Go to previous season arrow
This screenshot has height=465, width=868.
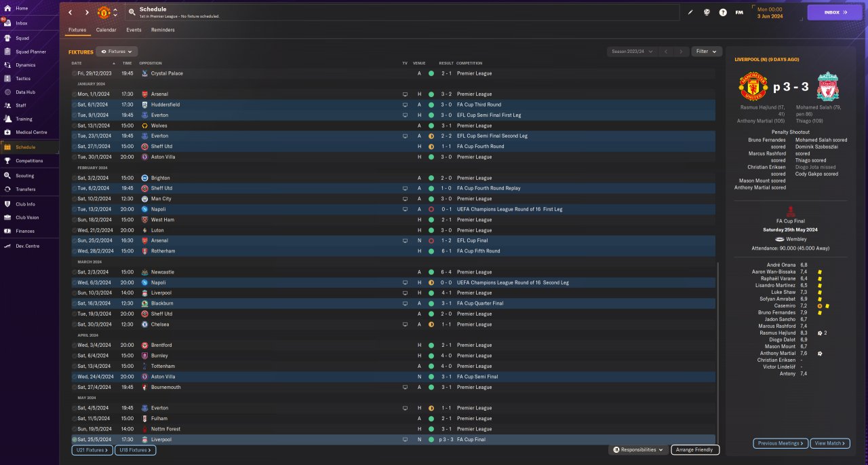pyautogui.click(x=667, y=52)
